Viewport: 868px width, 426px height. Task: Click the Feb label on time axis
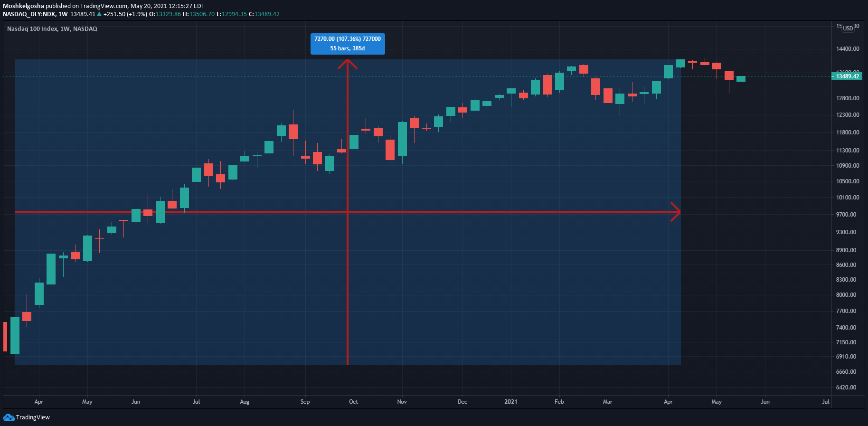[559, 402]
